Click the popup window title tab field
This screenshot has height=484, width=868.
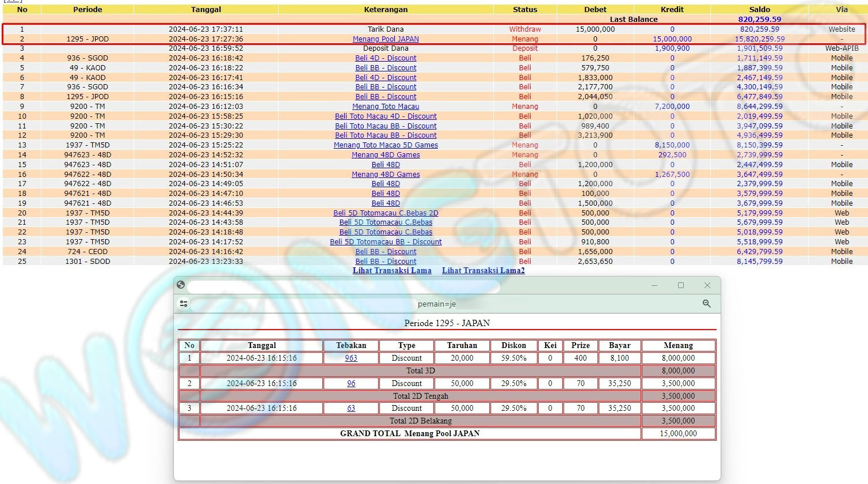pyautogui.click(x=343, y=286)
